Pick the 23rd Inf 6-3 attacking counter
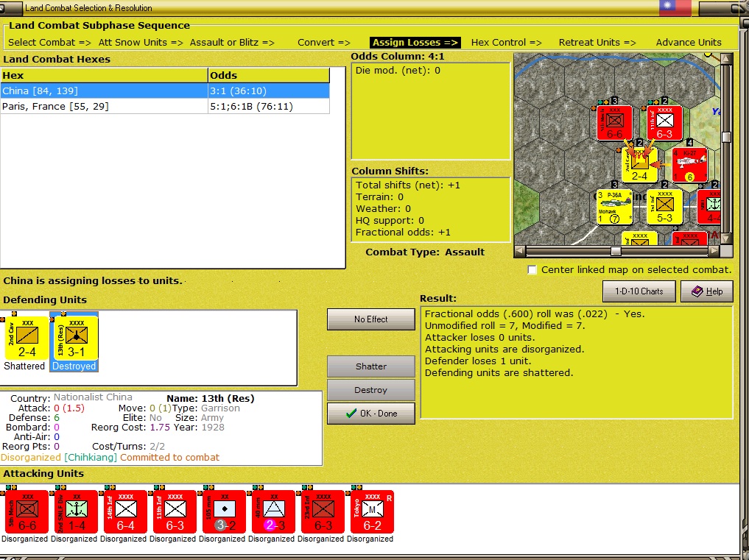The height and width of the screenshot is (560, 749). pyautogui.click(x=323, y=511)
